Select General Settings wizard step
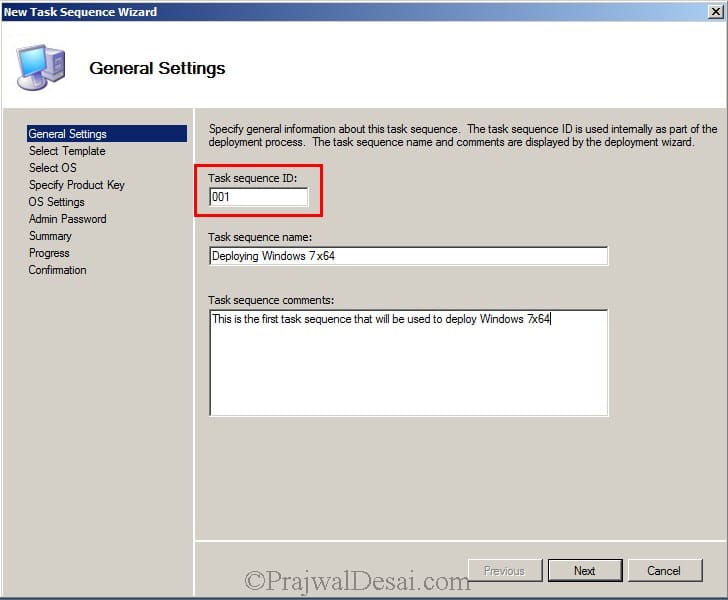The width and height of the screenshot is (728, 600). pyautogui.click(x=107, y=134)
